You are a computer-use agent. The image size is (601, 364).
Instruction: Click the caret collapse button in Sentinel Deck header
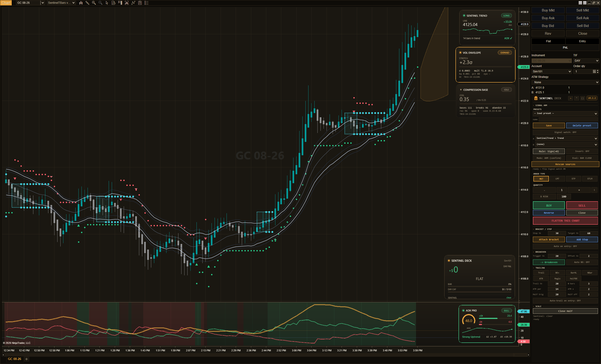[576, 98]
